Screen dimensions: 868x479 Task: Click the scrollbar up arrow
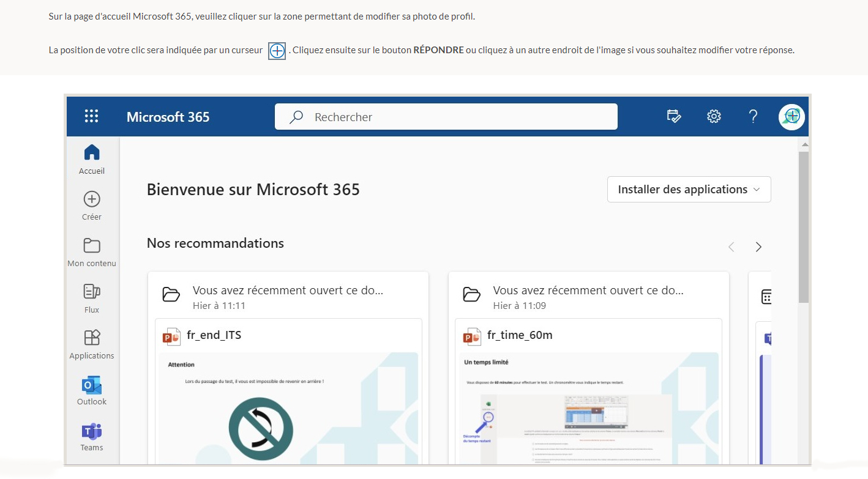804,144
